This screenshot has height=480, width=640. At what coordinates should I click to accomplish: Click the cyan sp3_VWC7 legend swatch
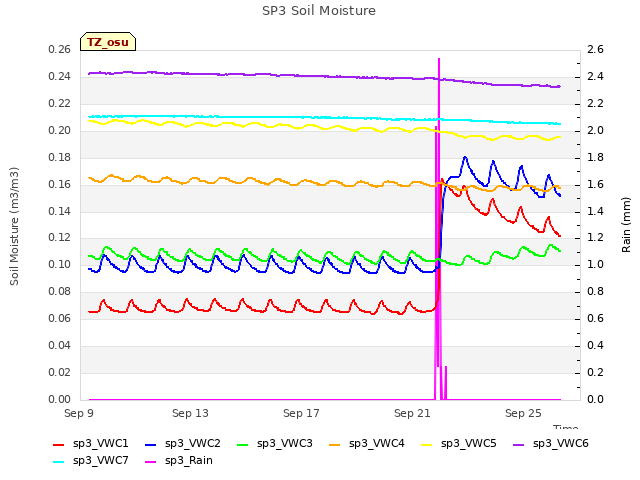[59, 462]
